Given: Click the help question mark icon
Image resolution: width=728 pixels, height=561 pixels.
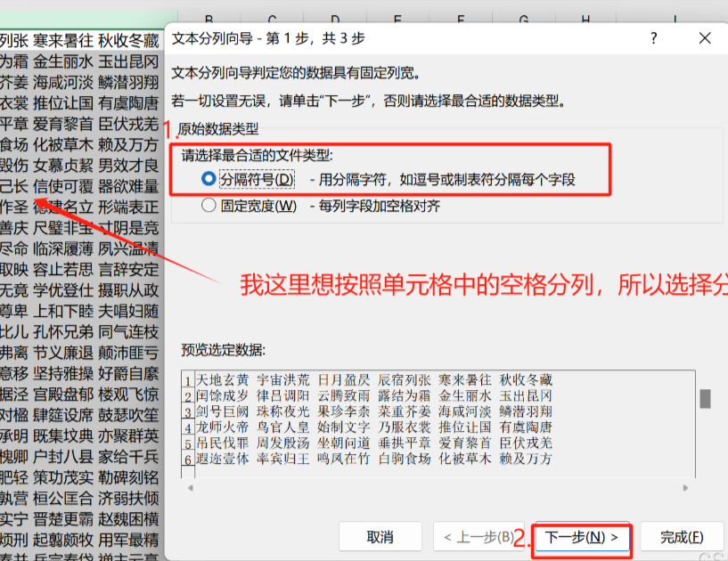Looking at the screenshot, I should tap(654, 38).
